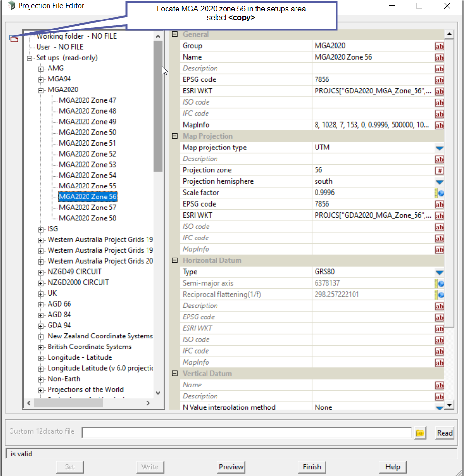Click in the Custom 12dcarto file field

coord(246,433)
